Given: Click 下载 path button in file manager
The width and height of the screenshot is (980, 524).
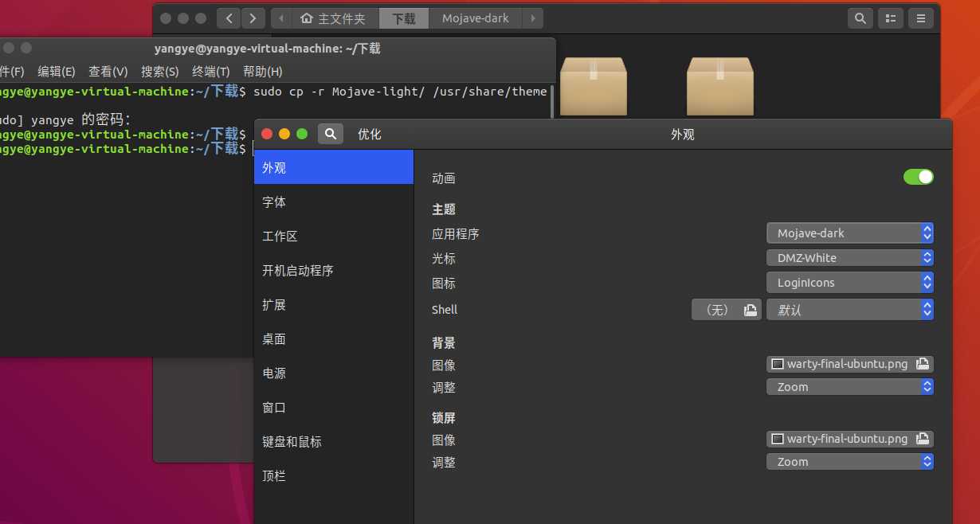Looking at the screenshot, I should pyautogui.click(x=404, y=18).
